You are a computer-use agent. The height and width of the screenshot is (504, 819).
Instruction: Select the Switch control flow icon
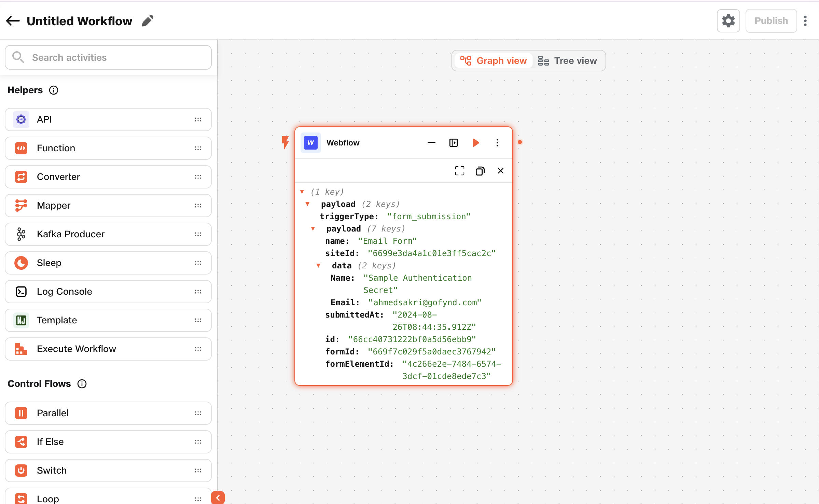[x=21, y=471]
